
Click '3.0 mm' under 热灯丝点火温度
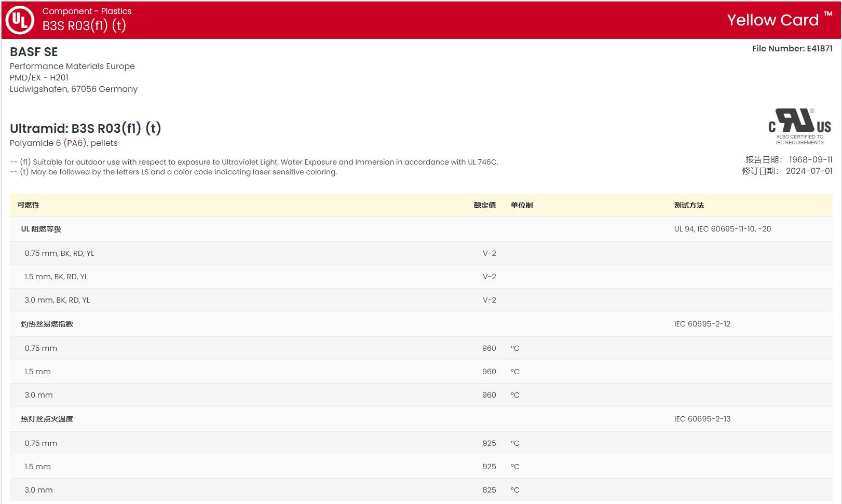38,490
